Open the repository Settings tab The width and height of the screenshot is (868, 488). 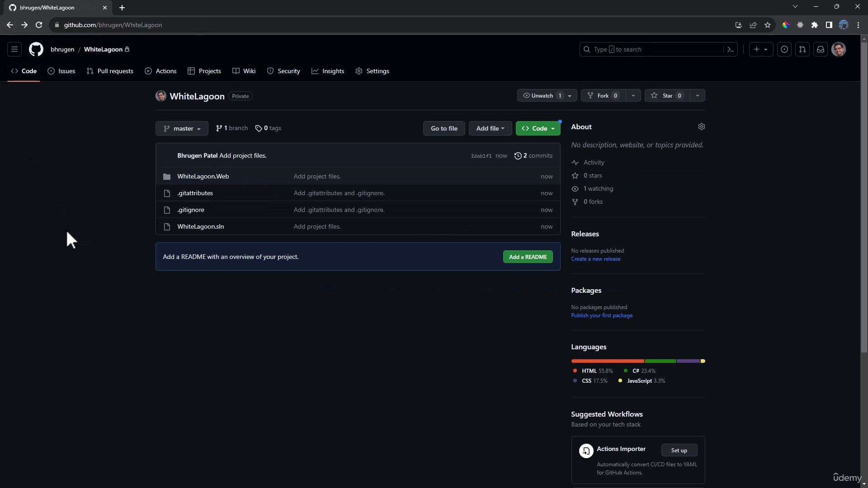[x=373, y=71]
